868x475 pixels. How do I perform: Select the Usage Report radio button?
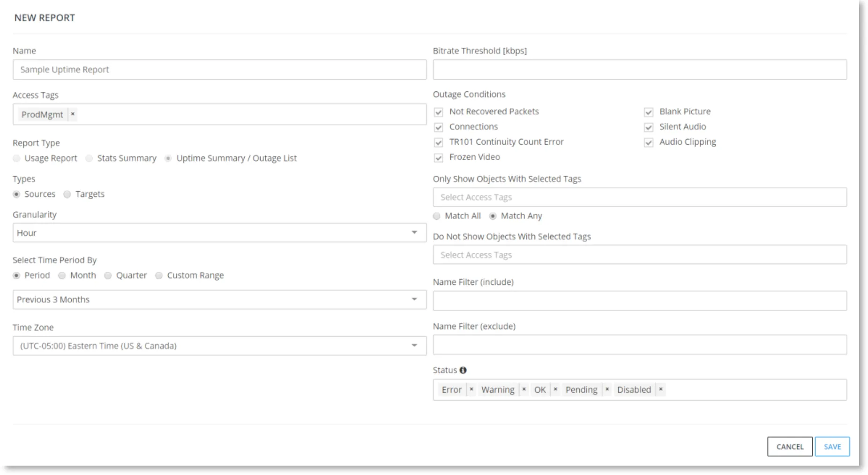(x=17, y=158)
